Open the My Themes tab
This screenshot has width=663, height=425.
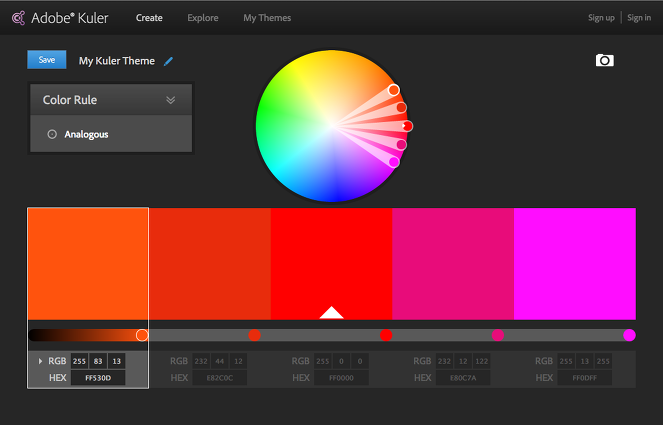(x=267, y=18)
